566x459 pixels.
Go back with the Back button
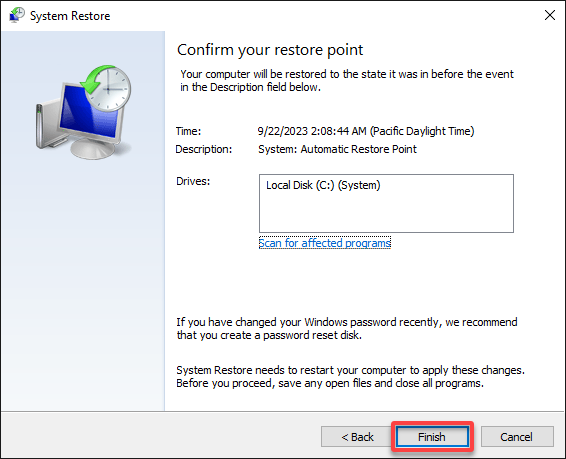(x=357, y=437)
